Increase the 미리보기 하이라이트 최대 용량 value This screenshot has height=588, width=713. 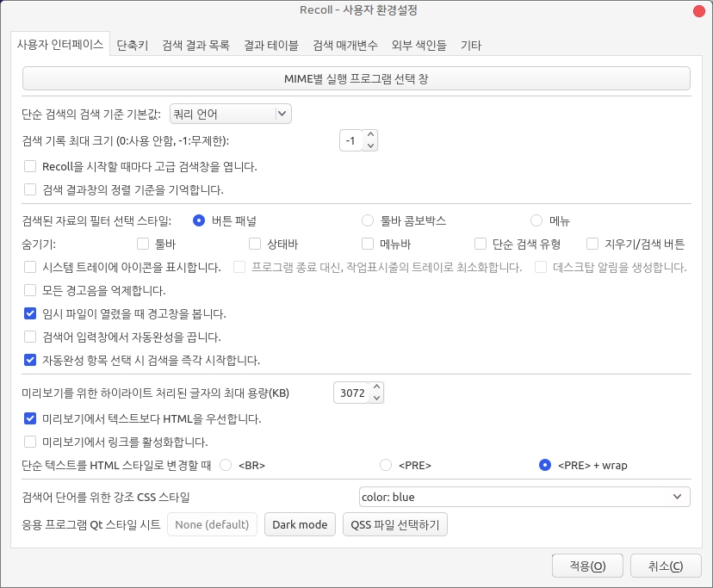[x=376, y=388]
